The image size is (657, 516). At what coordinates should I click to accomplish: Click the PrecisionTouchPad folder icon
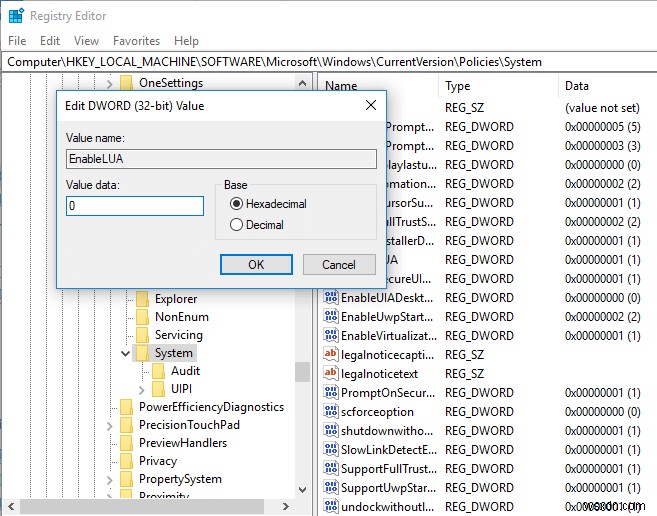(127, 425)
